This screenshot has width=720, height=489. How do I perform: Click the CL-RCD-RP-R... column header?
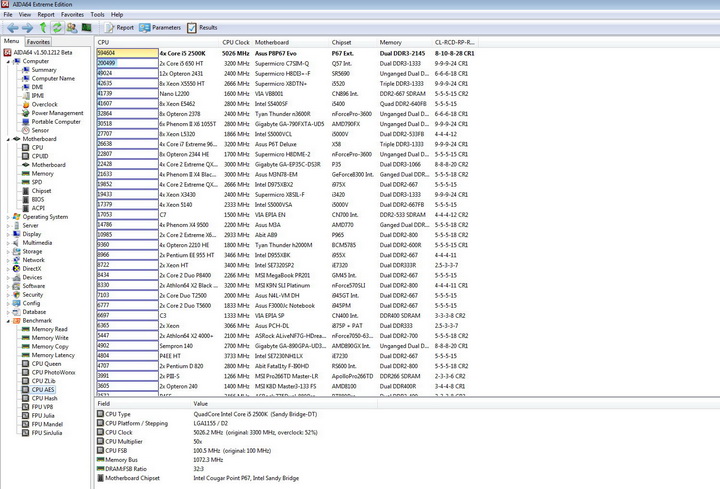click(x=455, y=42)
